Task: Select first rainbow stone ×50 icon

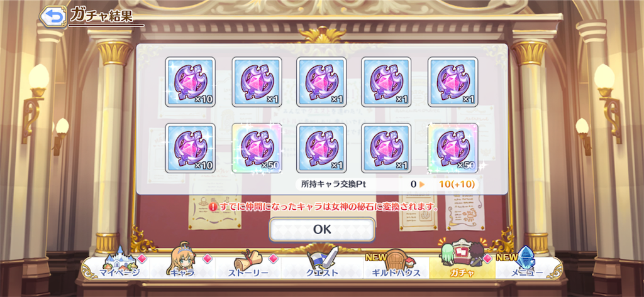Action: point(257,148)
